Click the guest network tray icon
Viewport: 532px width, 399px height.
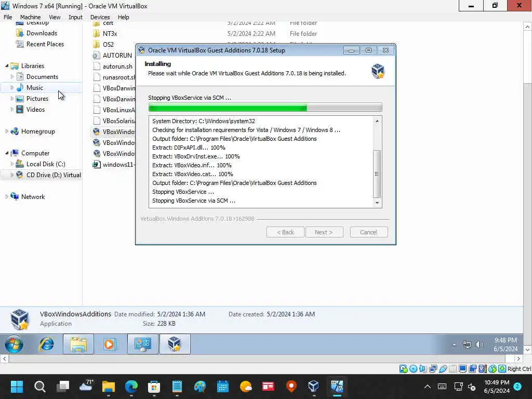click(467, 345)
